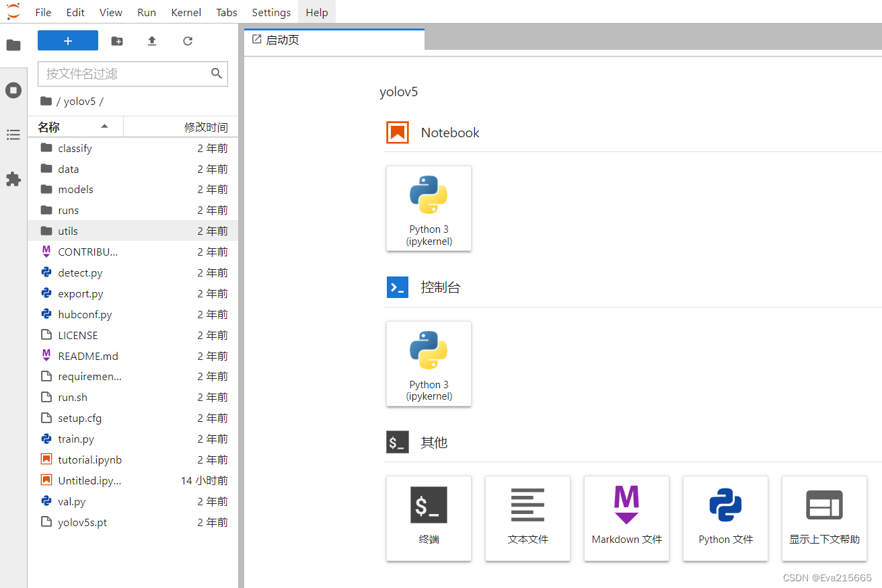This screenshot has width=882, height=588.
Task: Open the File menu
Action: coord(43,12)
